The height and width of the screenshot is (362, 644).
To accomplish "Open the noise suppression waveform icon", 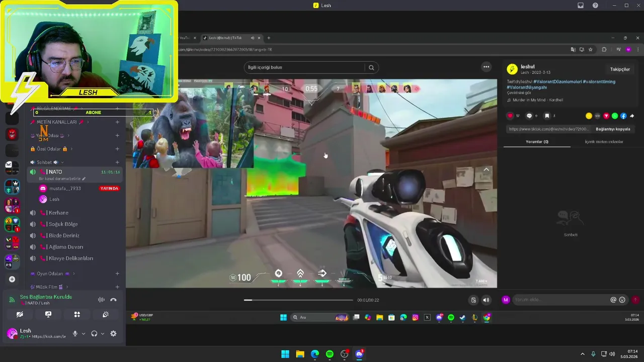I will [x=101, y=300].
